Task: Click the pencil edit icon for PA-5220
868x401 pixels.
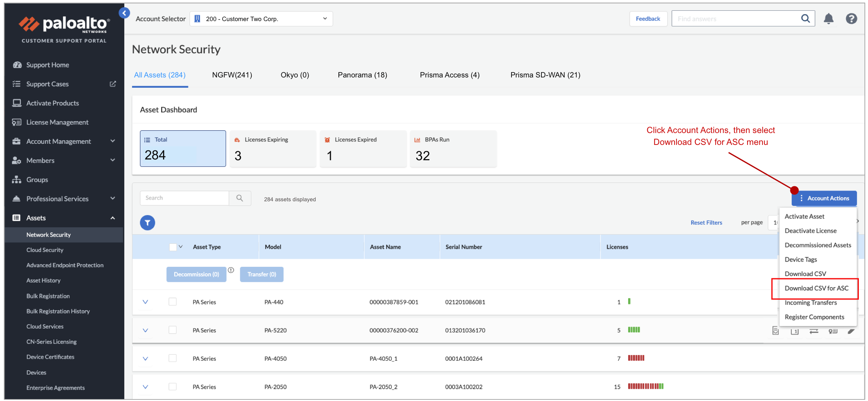Action: (x=851, y=331)
